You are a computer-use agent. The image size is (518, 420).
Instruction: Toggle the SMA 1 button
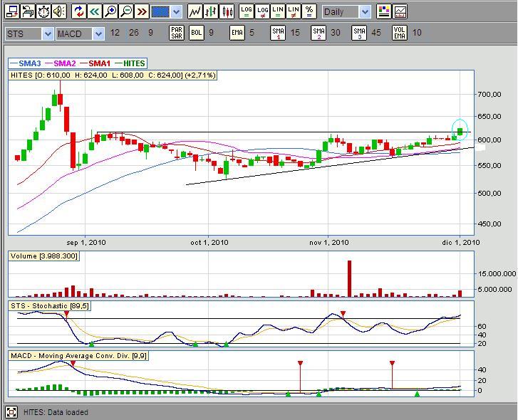coord(278,33)
